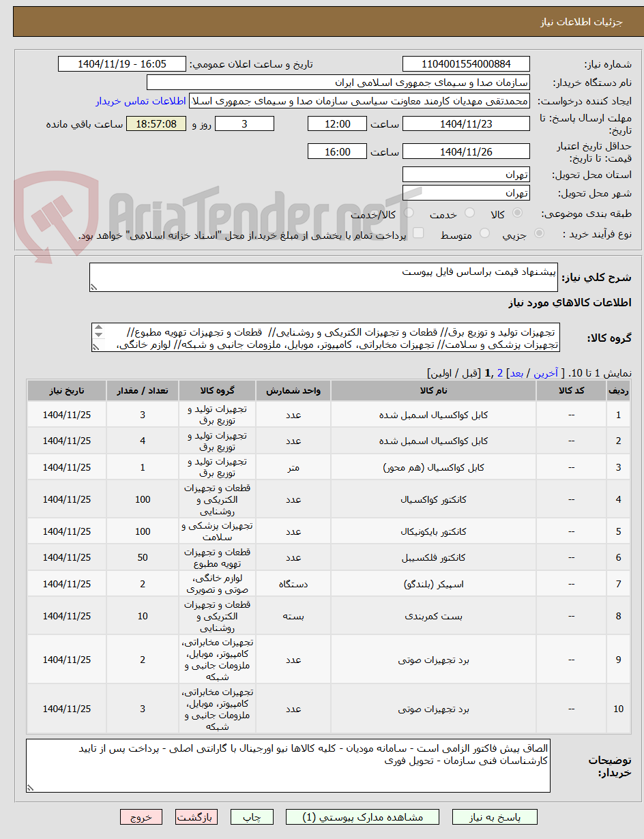Click کانکتور کواکسیال item name
This screenshot has height=839, width=644.
(x=433, y=499)
